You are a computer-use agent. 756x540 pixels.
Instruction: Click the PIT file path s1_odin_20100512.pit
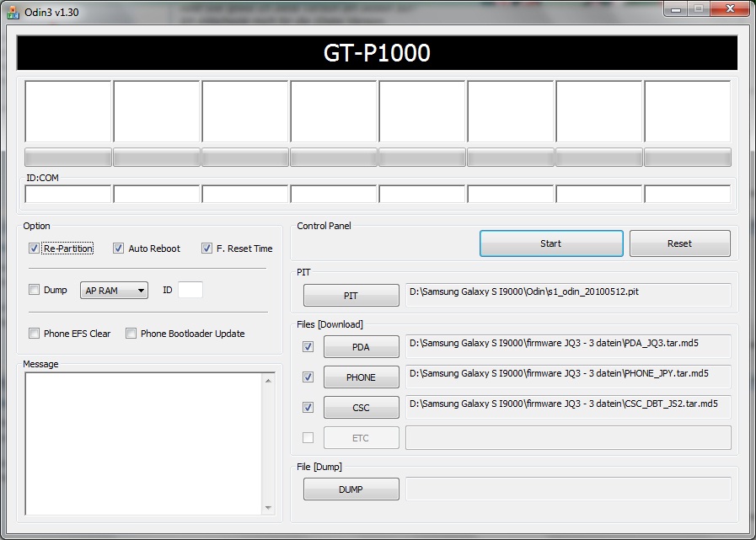(x=568, y=295)
